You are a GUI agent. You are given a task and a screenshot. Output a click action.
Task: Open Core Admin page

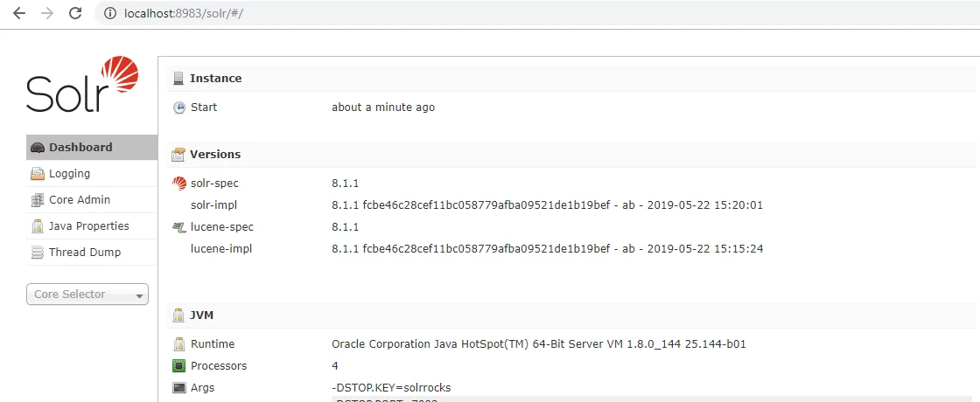click(x=92, y=200)
